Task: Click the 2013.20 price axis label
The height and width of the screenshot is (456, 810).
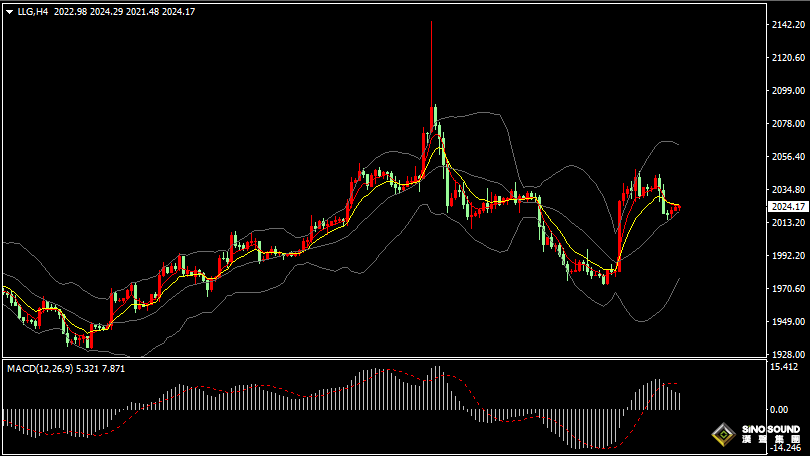Action: (788, 223)
